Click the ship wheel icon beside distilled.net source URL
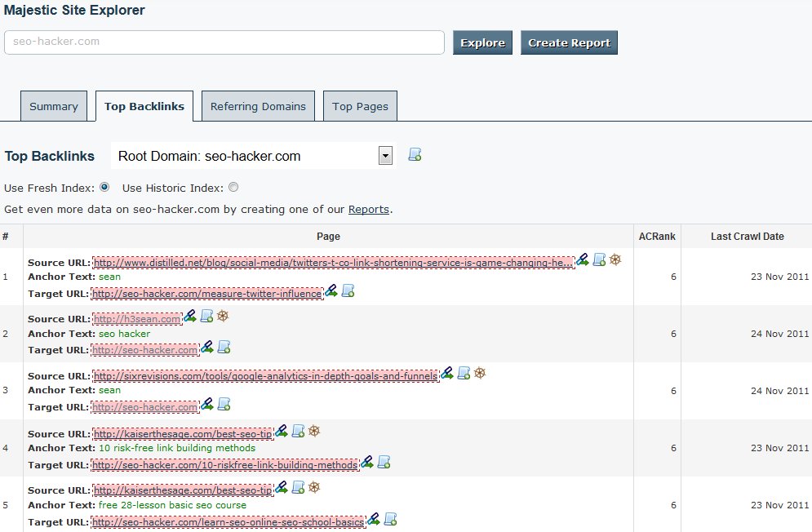This screenshot has height=532, width=812. coord(615,259)
